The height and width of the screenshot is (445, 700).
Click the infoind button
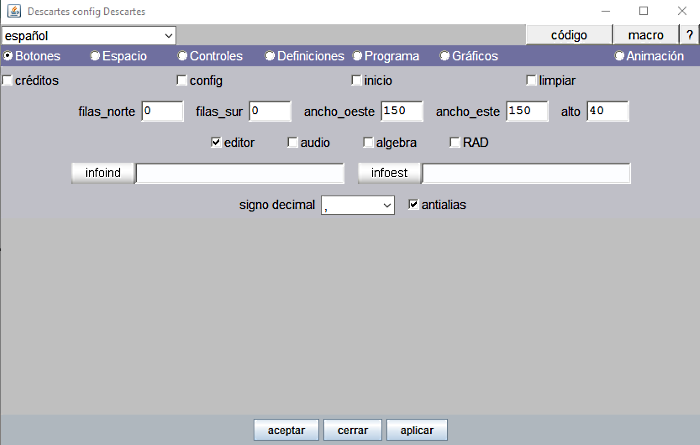(x=103, y=173)
